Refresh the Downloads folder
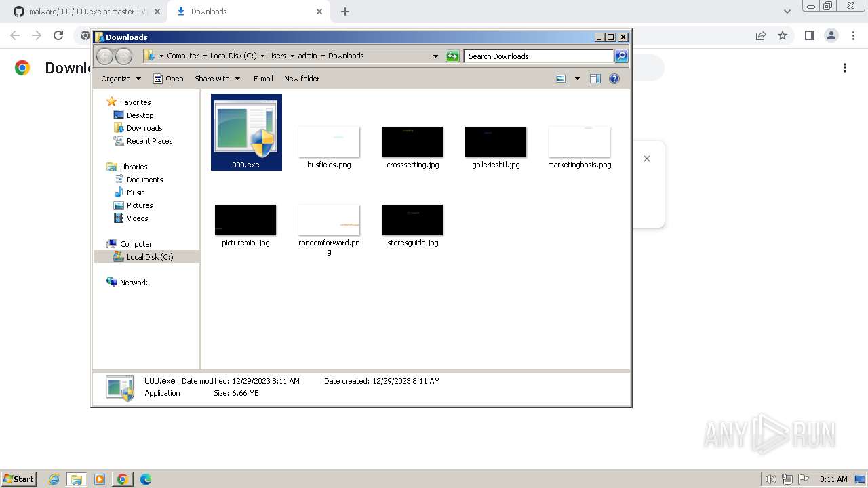 tap(452, 56)
